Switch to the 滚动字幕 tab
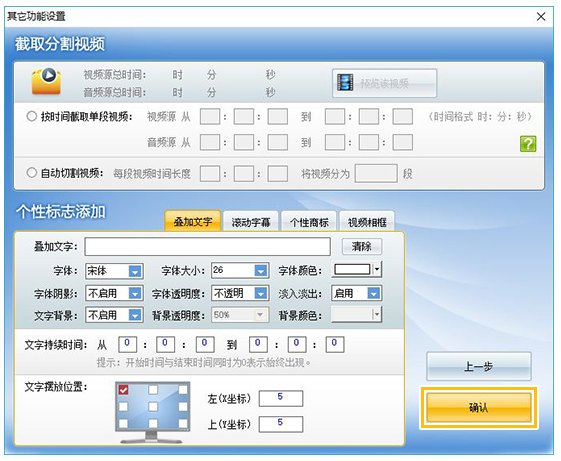561x461 pixels. [251, 222]
